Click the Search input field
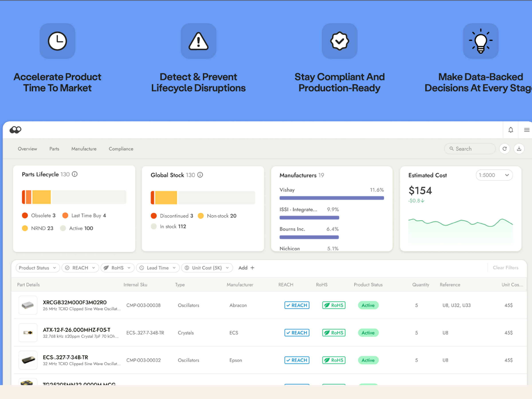Image resolution: width=532 pixels, height=399 pixels. click(x=470, y=149)
